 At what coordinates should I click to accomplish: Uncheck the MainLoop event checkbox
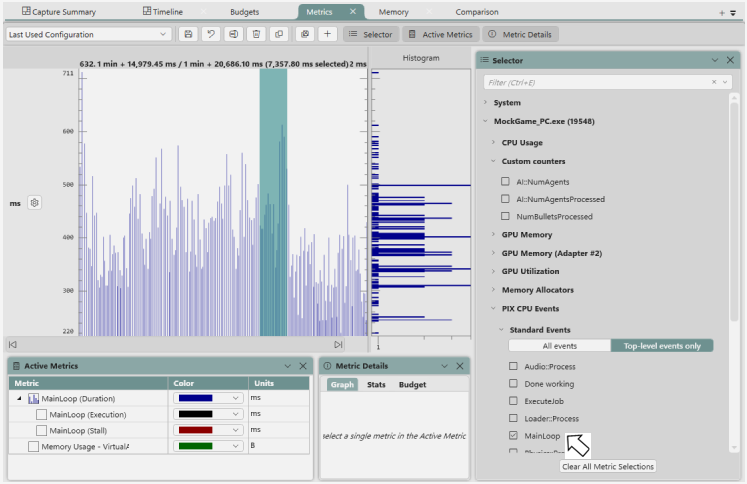click(513, 435)
